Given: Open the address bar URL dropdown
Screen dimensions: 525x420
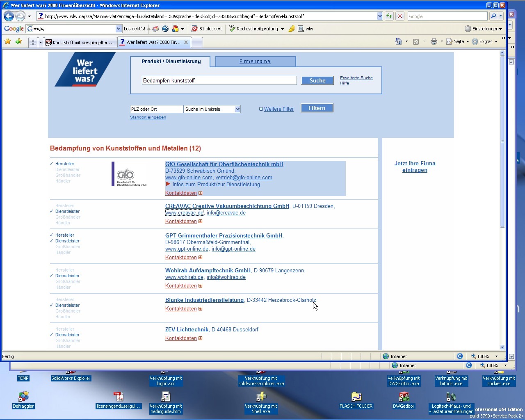Looking at the screenshot, I should [379, 16].
